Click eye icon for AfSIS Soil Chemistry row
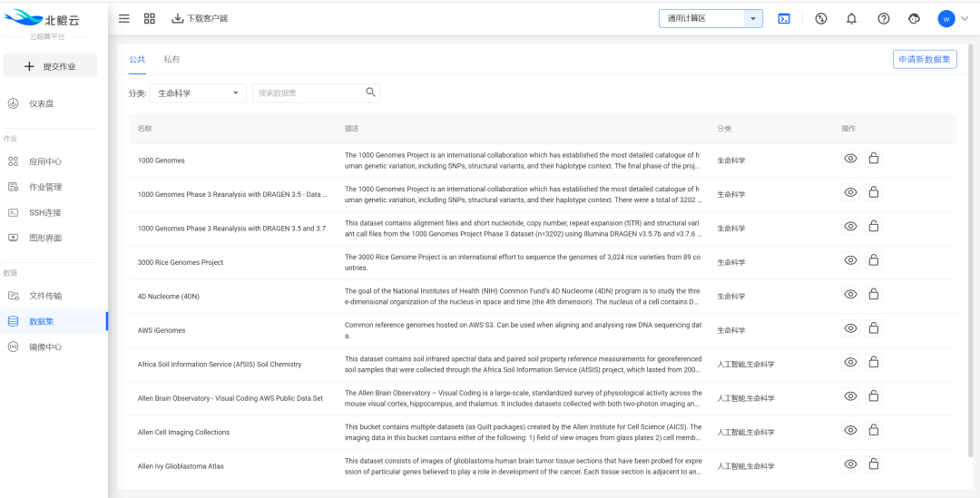 pyautogui.click(x=850, y=362)
